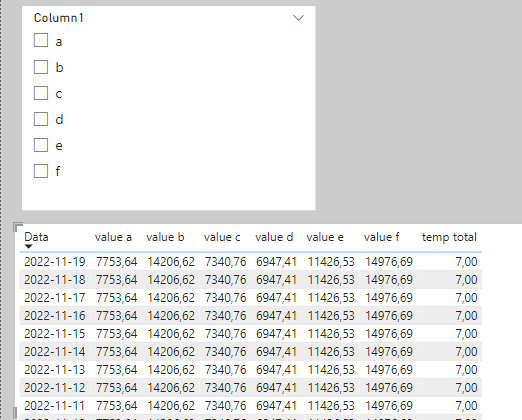
Task: Click 6947,41 in the 2022-11-16 row
Action: coord(276,316)
